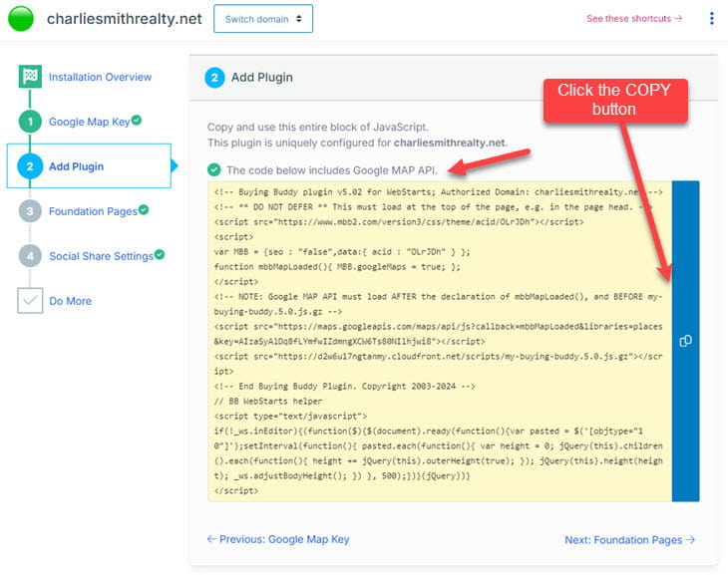728x575 pixels.
Task: Open the Foundation Pages step
Action: click(93, 211)
